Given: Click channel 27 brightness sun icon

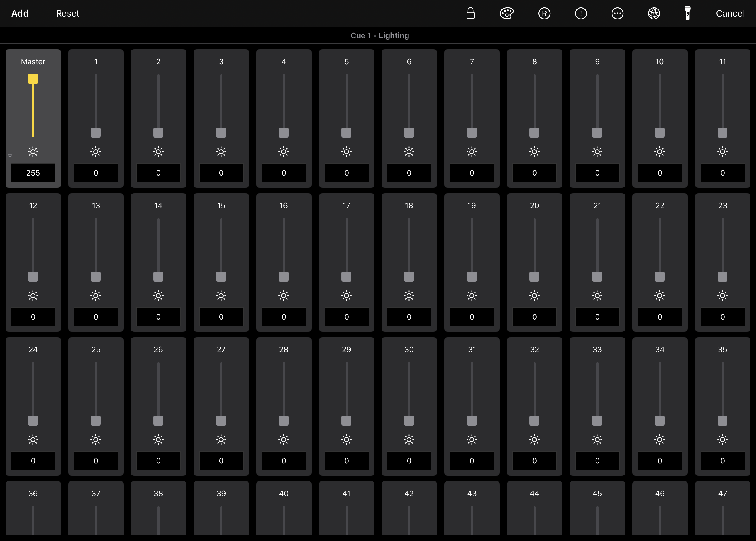Looking at the screenshot, I should pyautogui.click(x=221, y=440).
